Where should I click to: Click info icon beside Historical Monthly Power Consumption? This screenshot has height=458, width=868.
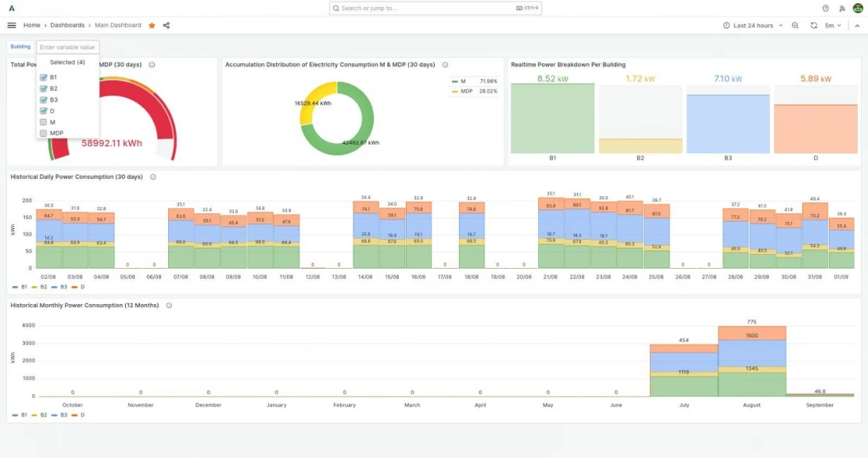169,306
